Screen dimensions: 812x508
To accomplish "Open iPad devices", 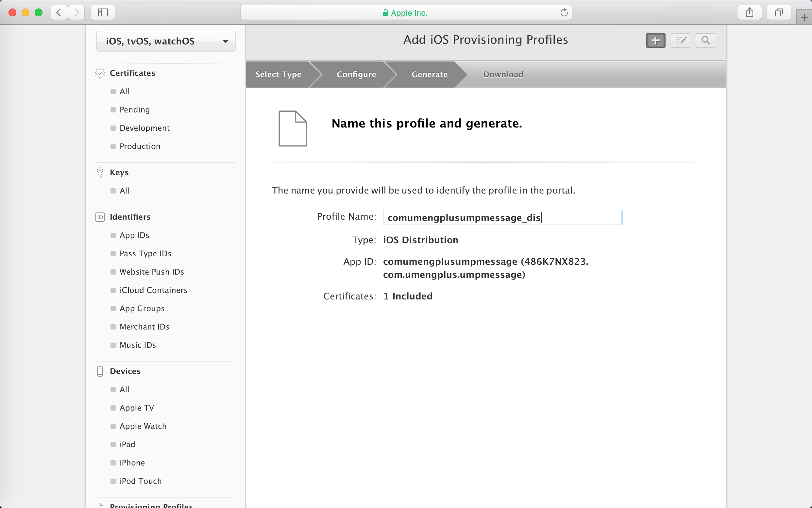I will tap(127, 445).
